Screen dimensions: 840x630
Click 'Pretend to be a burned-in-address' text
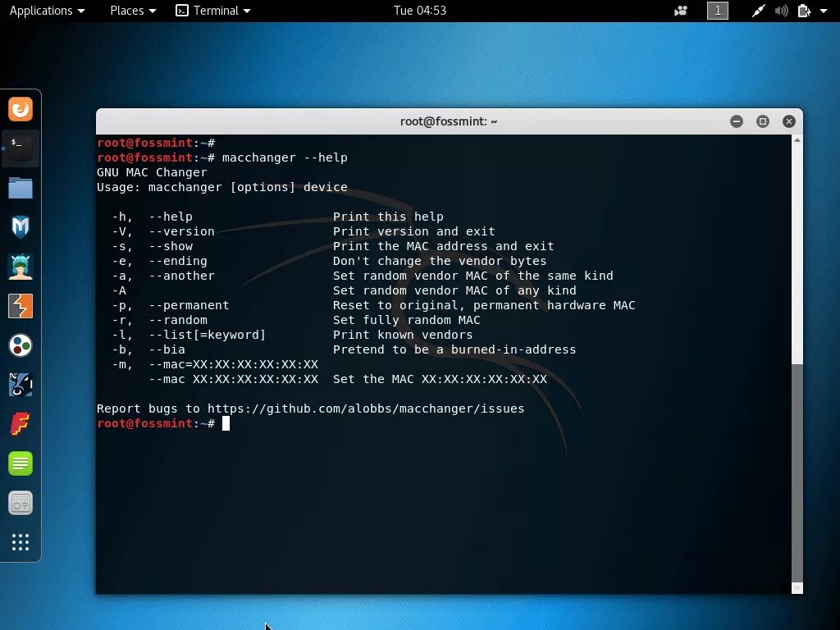click(x=454, y=349)
